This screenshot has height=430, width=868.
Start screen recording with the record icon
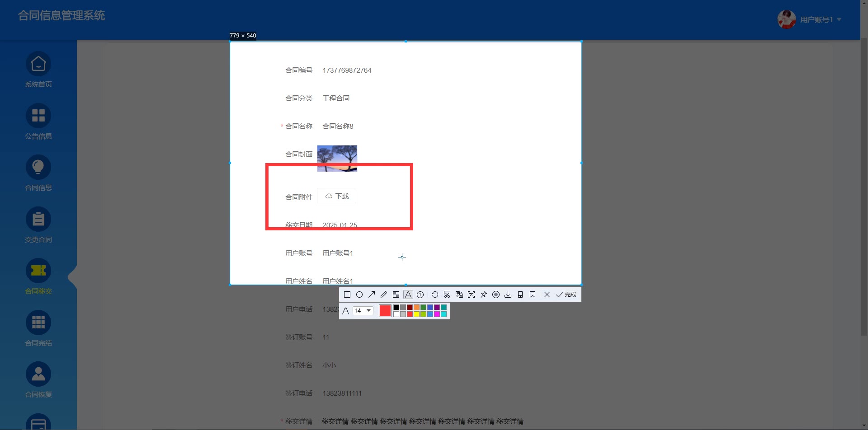496,294
